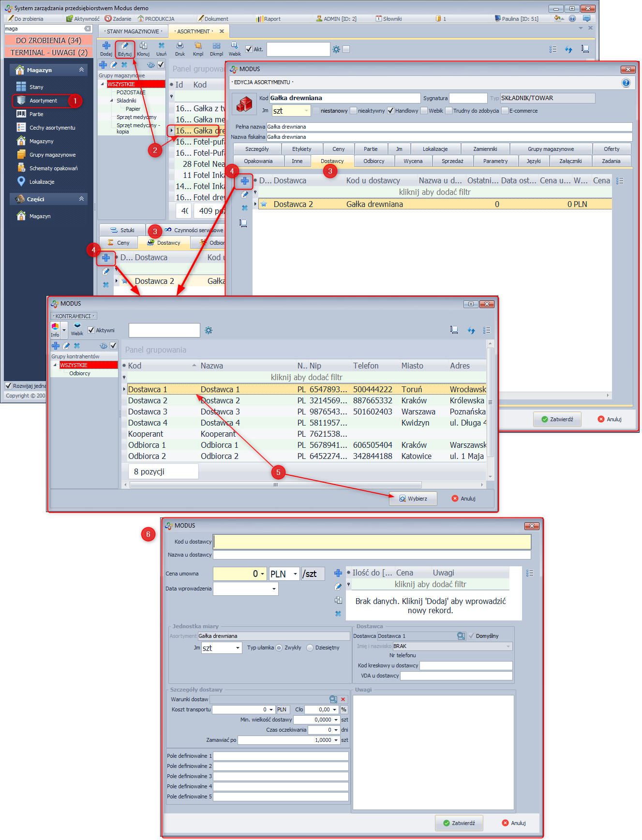Screen dimensions: 642x840
Task: Add a supplier in Edycja asortymentu Dostawcy tab
Action: pyautogui.click(x=245, y=181)
